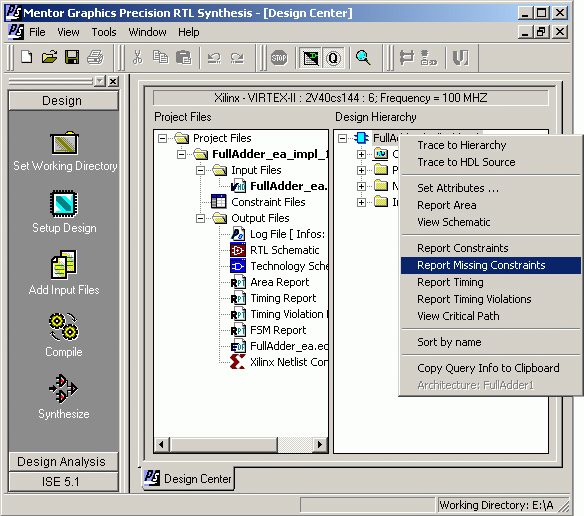Click Project Files scrollbar right arrow

click(319, 444)
